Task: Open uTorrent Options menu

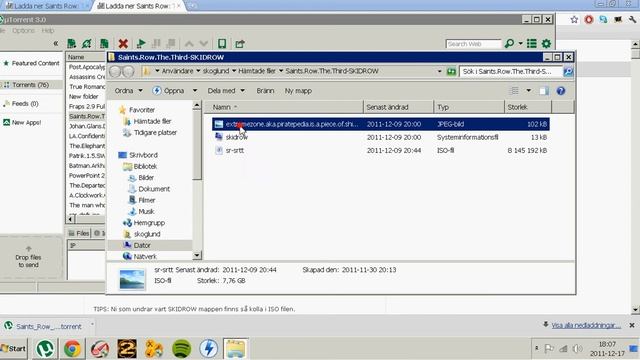Action: [23, 31]
